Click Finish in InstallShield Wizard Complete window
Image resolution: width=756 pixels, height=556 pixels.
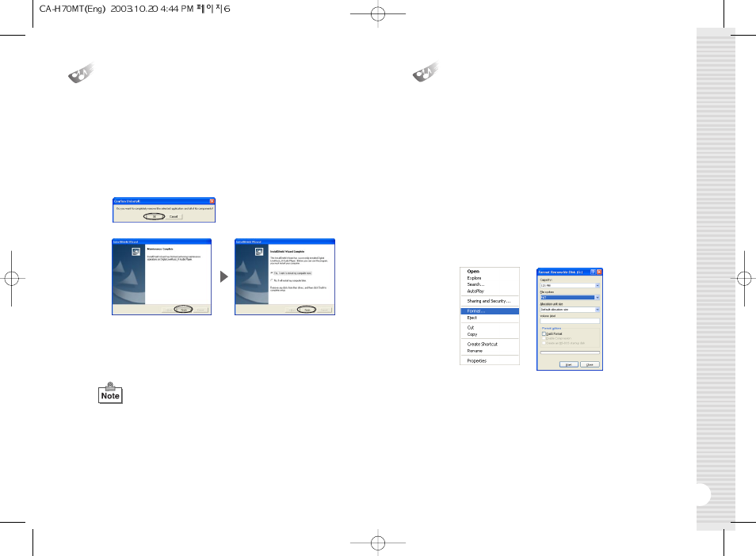coord(307,310)
